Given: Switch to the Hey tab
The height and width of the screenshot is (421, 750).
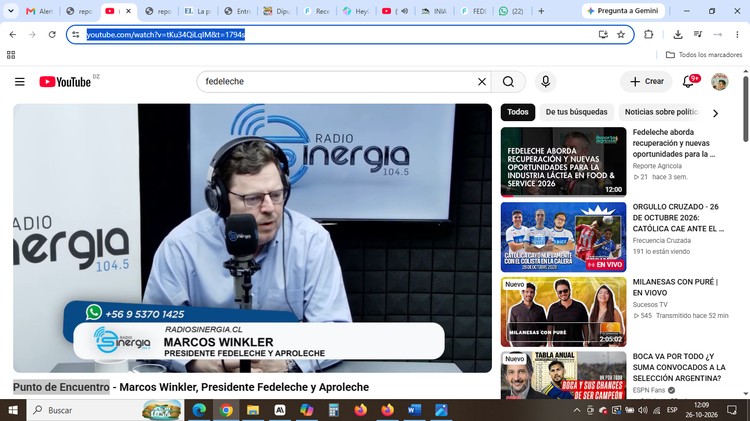Looking at the screenshot, I should [x=356, y=11].
